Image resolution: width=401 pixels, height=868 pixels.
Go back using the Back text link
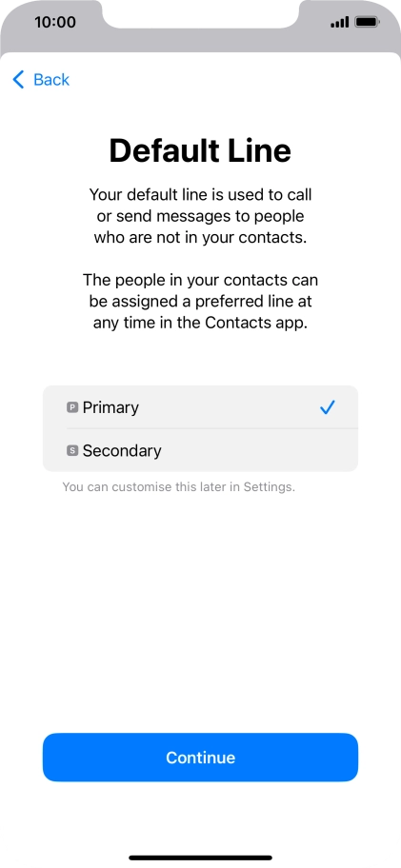50,80
